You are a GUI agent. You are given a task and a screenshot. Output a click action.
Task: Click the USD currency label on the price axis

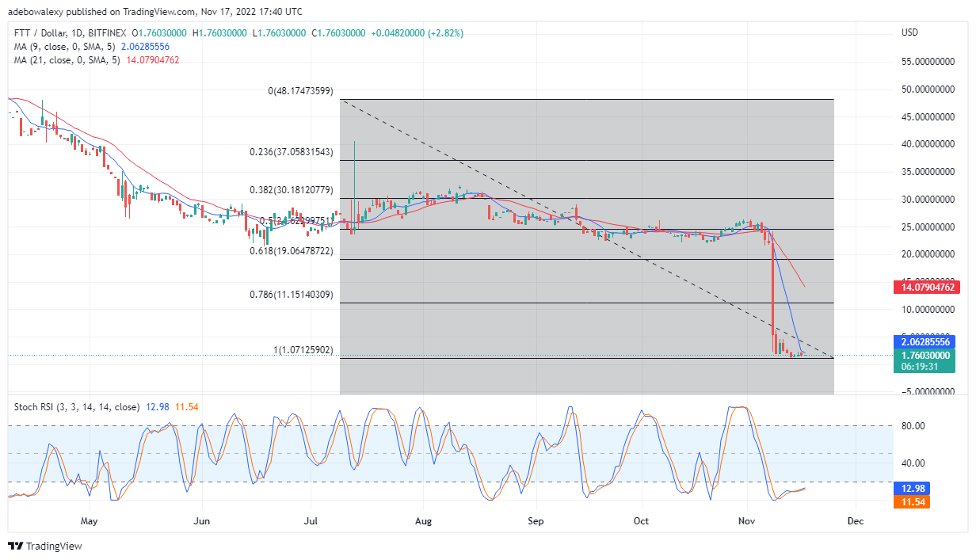tap(909, 32)
